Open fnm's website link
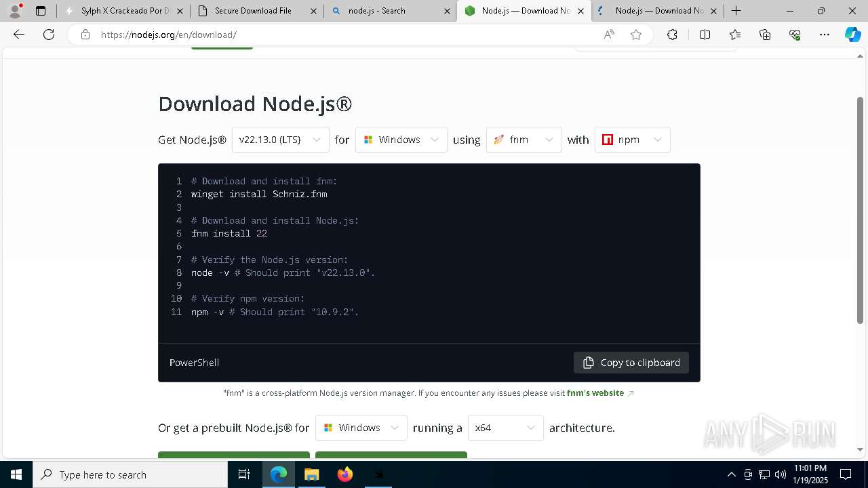This screenshot has width=868, height=488. tap(595, 393)
